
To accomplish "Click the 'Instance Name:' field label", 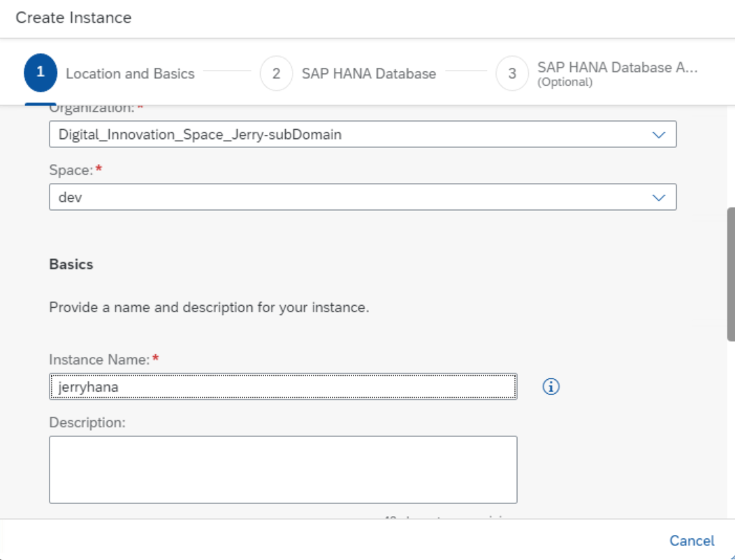I will coord(99,360).
